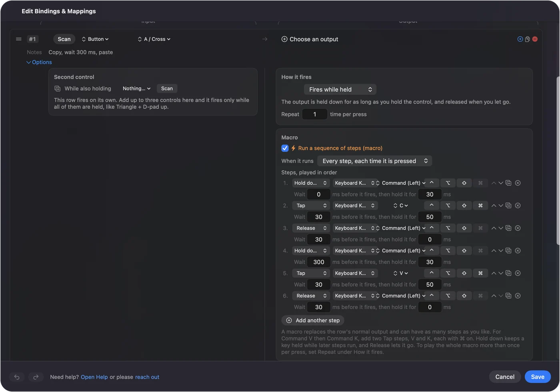Screen dimensions: 560x392
Task: Click the Save button
Action: point(538,377)
